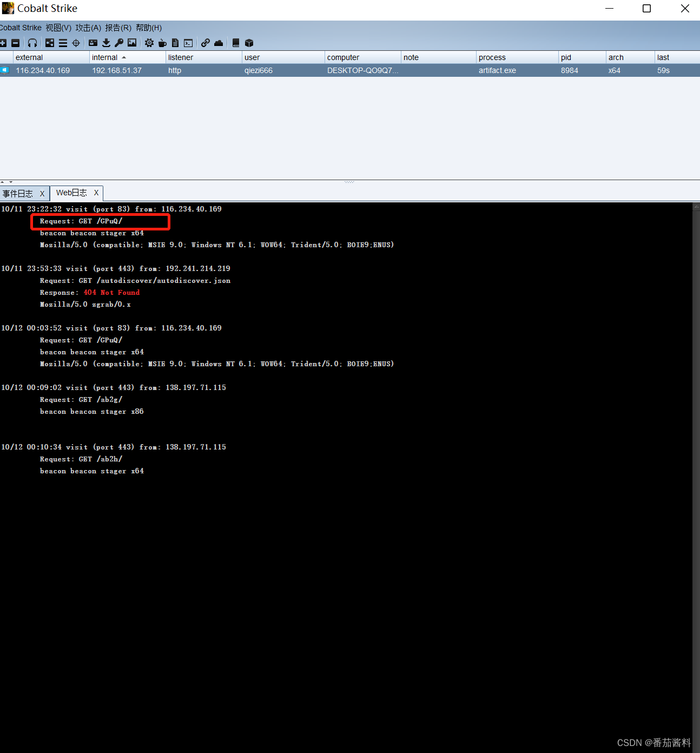
Task: Sort by the user column header
Action: click(x=283, y=57)
